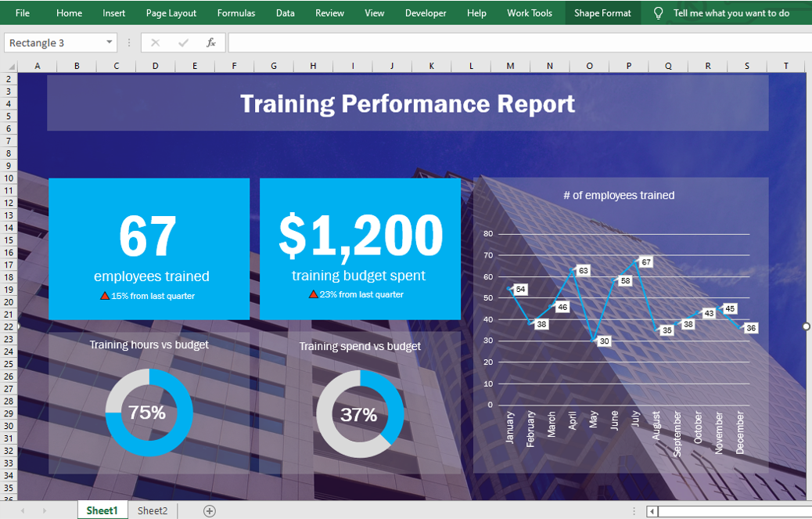
Task: Click the Training hours vs budget title
Action: coord(149,345)
